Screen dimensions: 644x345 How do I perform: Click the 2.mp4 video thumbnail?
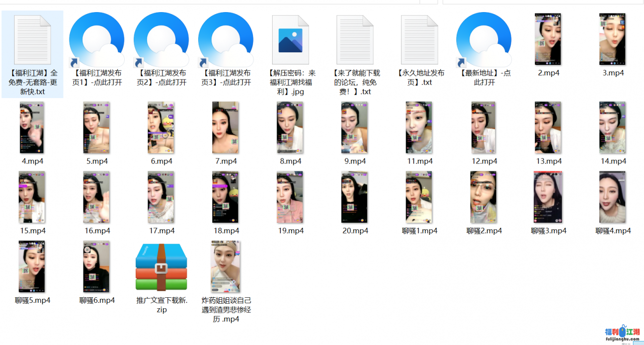coord(548,40)
